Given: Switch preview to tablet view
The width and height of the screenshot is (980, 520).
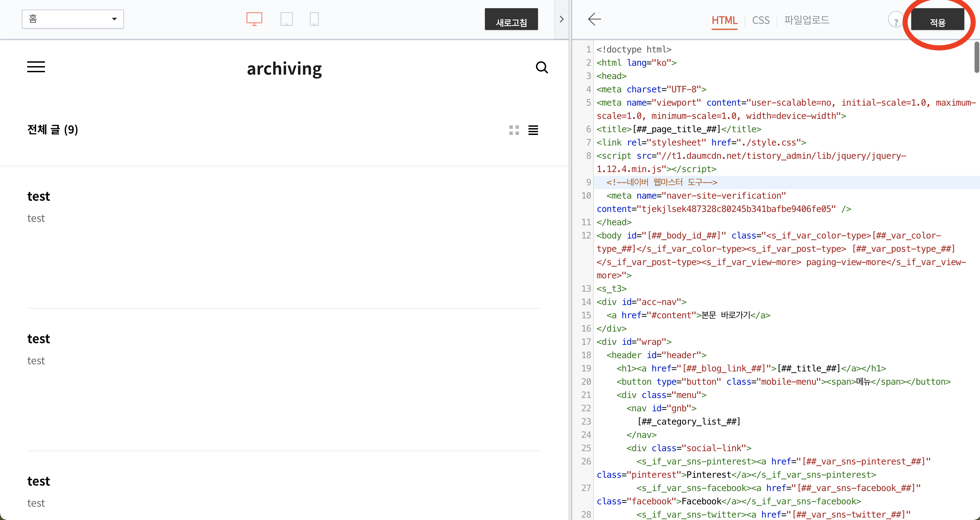Looking at the screenshot, I should tap(286, 19).
